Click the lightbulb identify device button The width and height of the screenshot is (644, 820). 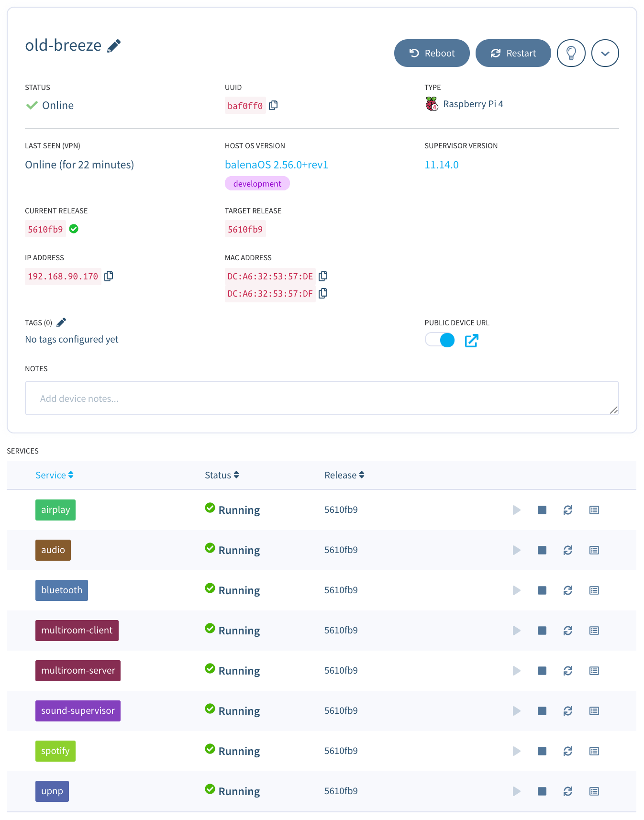[571, 53]
